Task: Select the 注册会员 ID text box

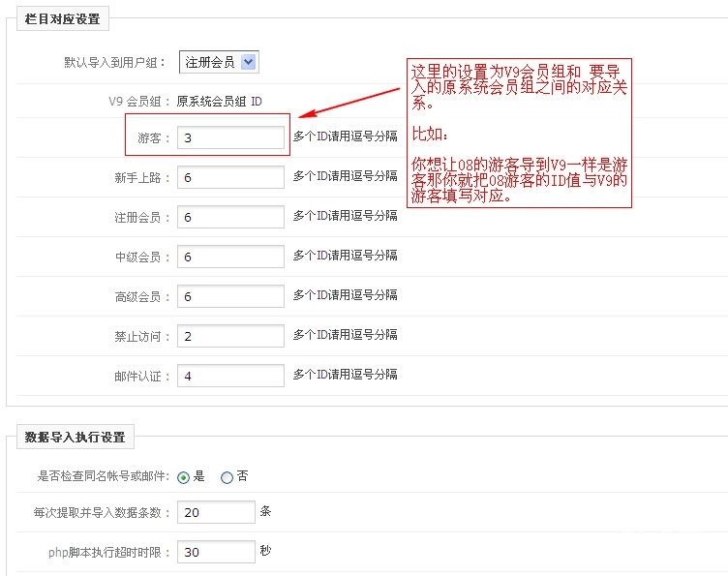Action: [x=230, y=217]
